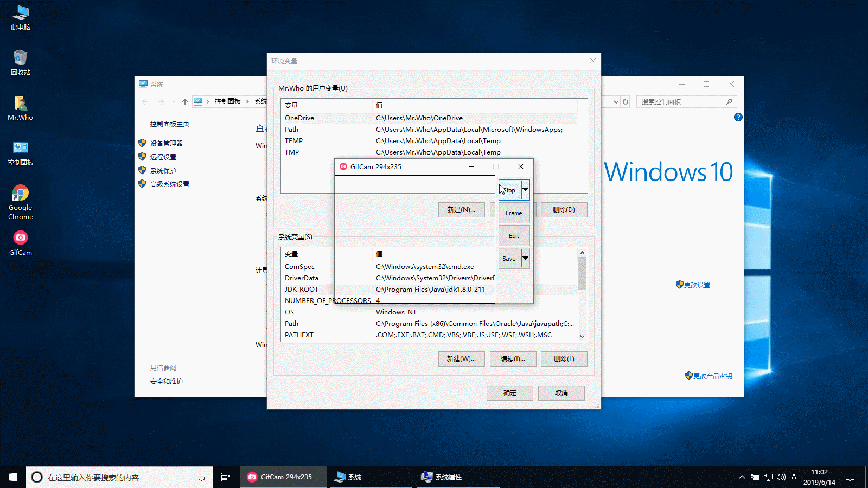Open recent locations dropdown in 系统 window
The width and height of the screenshot is (868, 488).
(174, 101)
